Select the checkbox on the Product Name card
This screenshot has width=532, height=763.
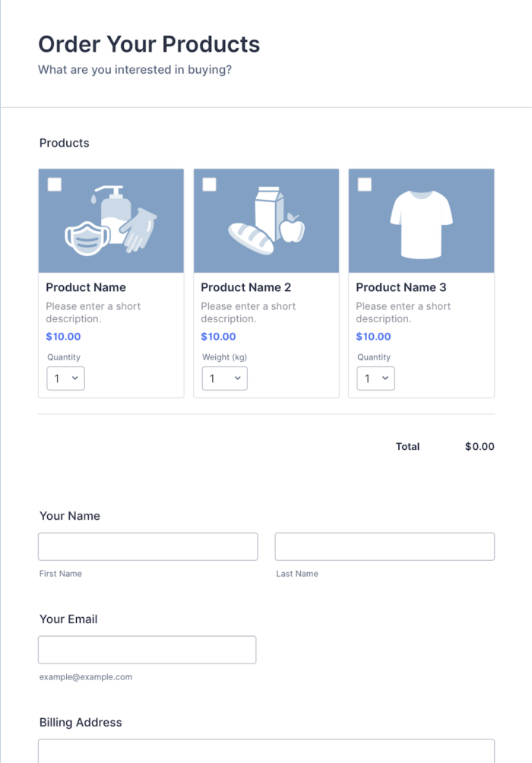(x=54, y=183)
